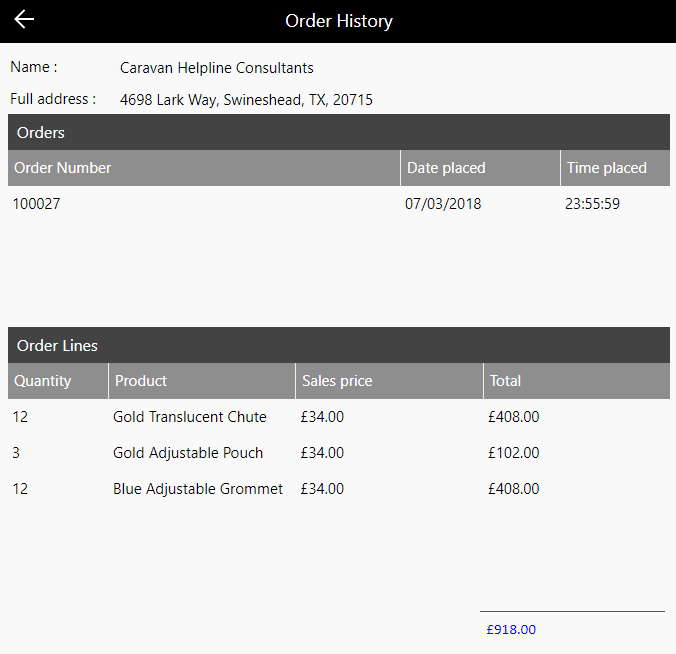Click quantity 12 for Blue Adjustable Grommet

click(20, 489)
